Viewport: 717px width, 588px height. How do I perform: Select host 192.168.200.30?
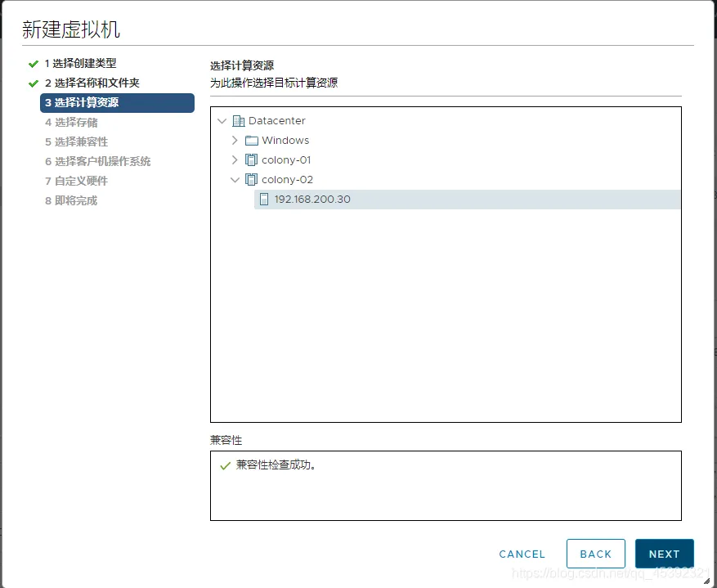click(468, 200)
